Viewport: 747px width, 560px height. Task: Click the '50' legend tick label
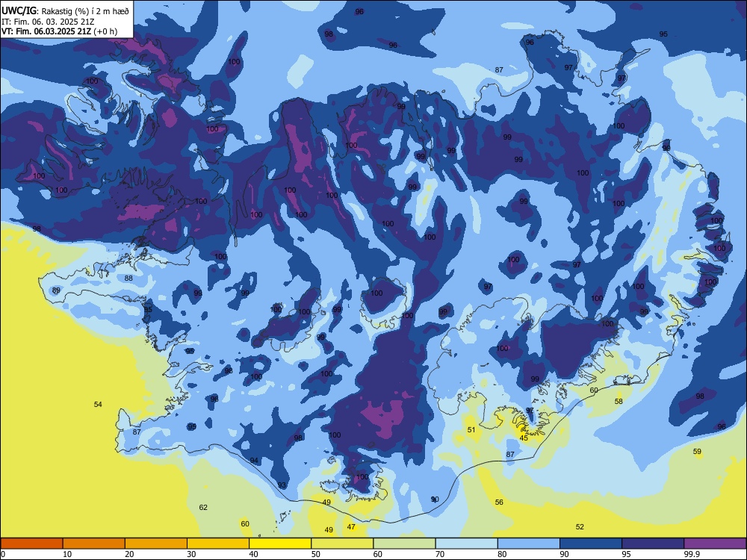coord(315,554)
